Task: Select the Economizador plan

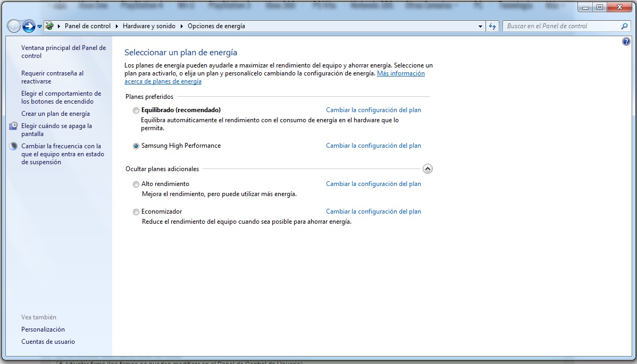Action: (136, 212)
